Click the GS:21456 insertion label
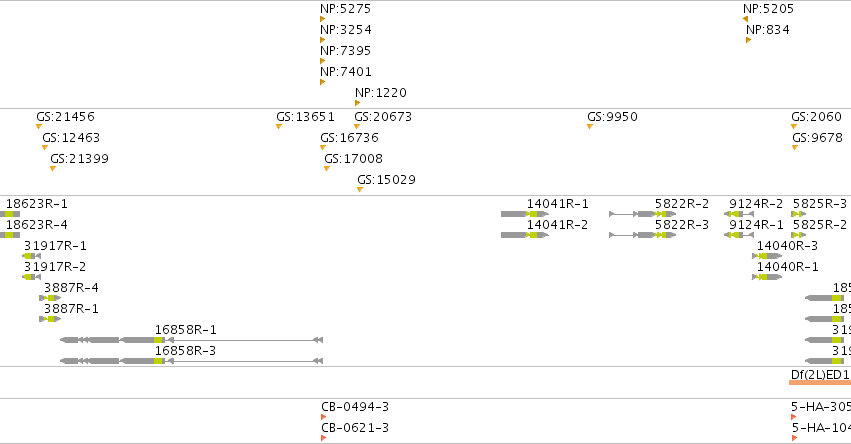This screenshot has height=444, width=851. tap(65, 117)
